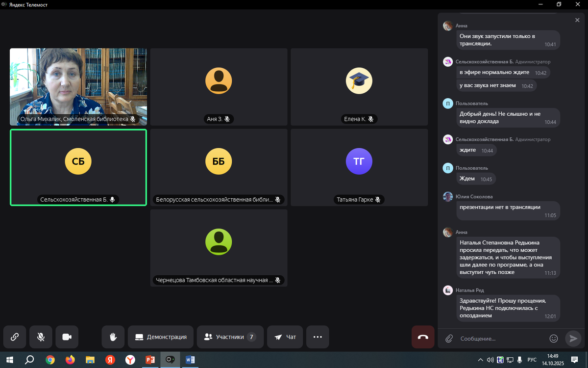Open PowerPoint from the taskbar
This screenshot has height=368, width=588.
coord(150,360)
